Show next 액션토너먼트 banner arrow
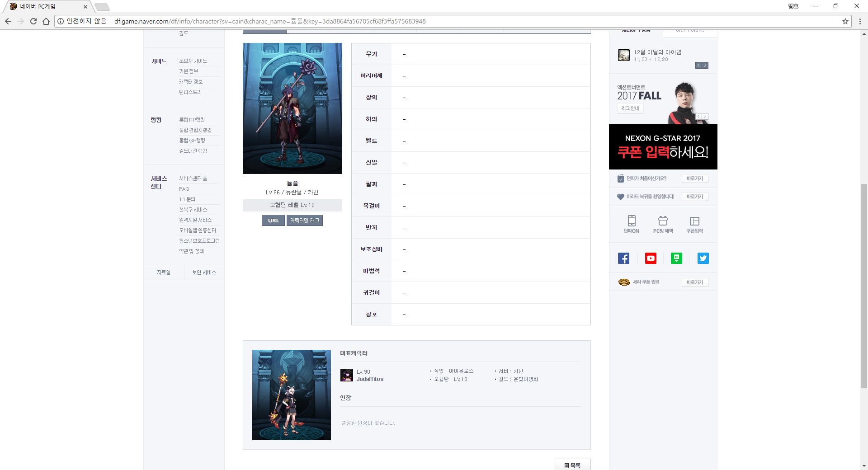This screenshot has width=868, height=470. tap(705, 117)
